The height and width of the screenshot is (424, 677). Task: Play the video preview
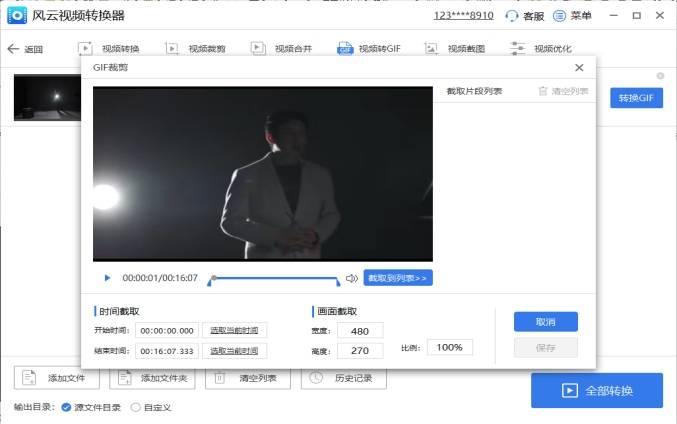click(107, 278)
